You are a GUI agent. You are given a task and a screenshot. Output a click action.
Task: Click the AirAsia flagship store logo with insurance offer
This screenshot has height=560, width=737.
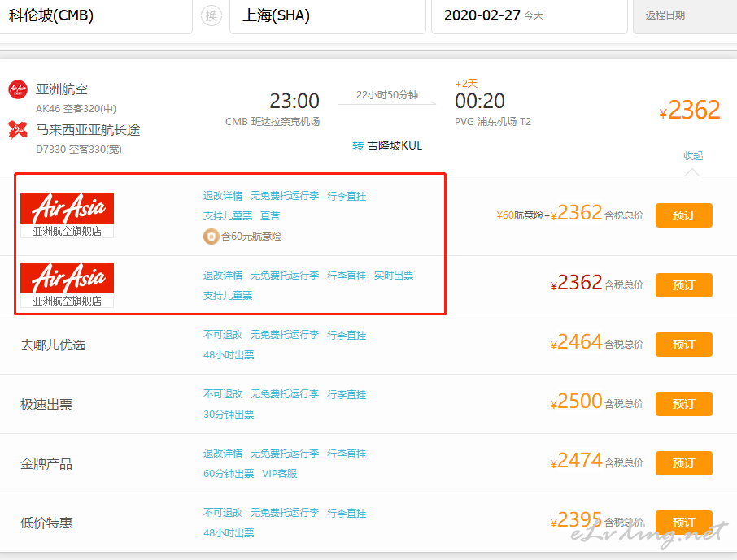click(68, 215)
